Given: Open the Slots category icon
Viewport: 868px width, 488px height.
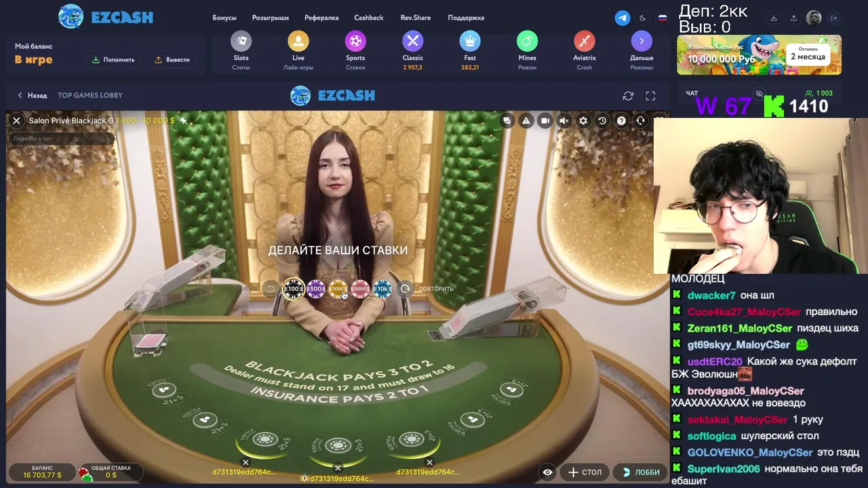Looking at the screenshot, I should click(241, 41).
